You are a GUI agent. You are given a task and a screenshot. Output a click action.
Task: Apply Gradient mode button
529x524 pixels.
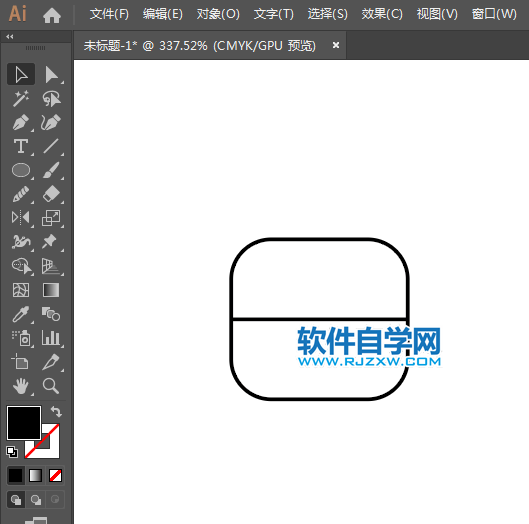[x=35, y=475]
